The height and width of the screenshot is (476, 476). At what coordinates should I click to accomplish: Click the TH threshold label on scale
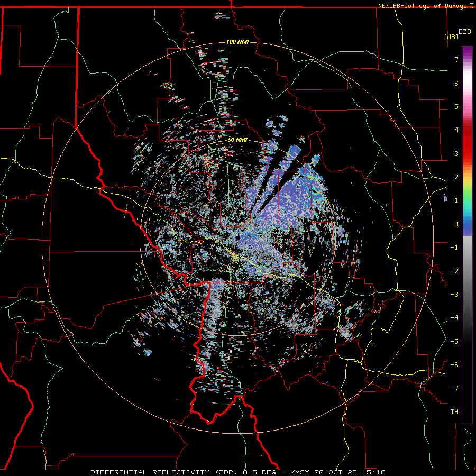click(x=454, y=412)
